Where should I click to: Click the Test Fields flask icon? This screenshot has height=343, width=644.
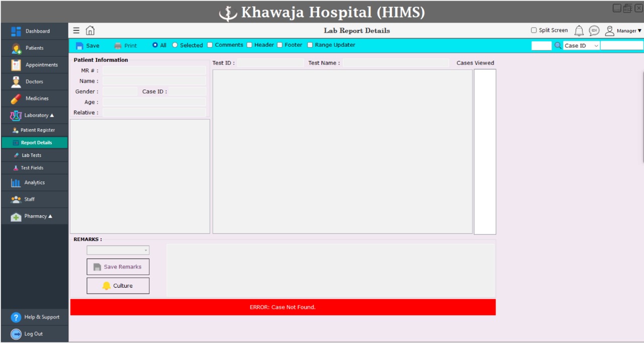(x=16, y=168)
